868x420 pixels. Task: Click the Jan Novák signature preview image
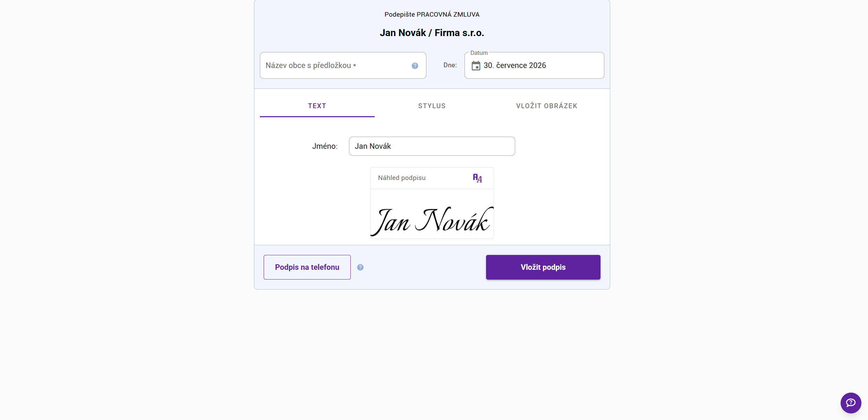click(x=432, y=221)
